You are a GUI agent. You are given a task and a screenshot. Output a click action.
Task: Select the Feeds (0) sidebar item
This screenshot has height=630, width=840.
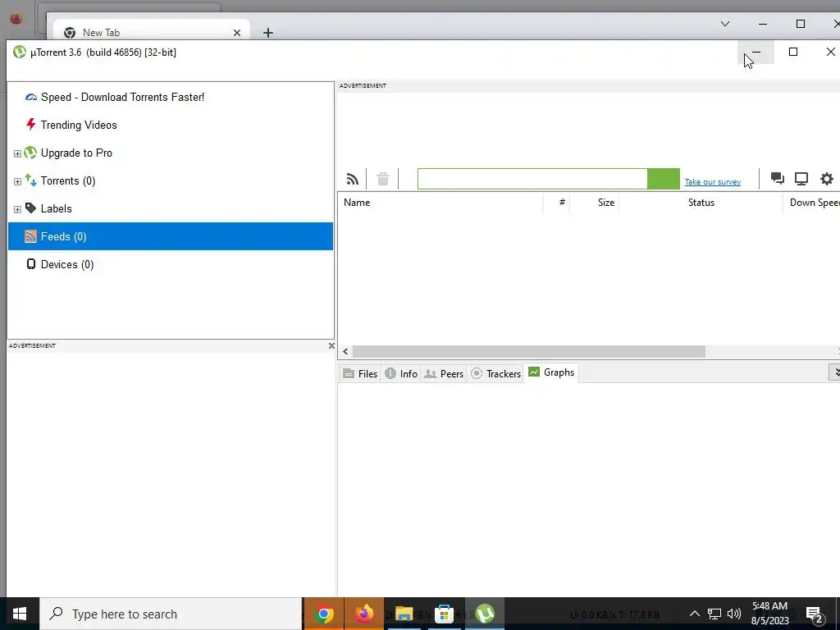tap(171, 236)
